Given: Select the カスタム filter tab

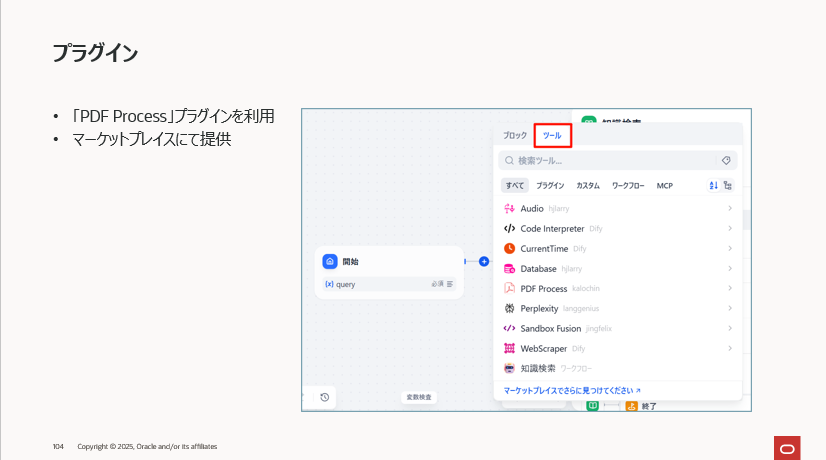Looking at the screenshot, I should tap(588, 185).
